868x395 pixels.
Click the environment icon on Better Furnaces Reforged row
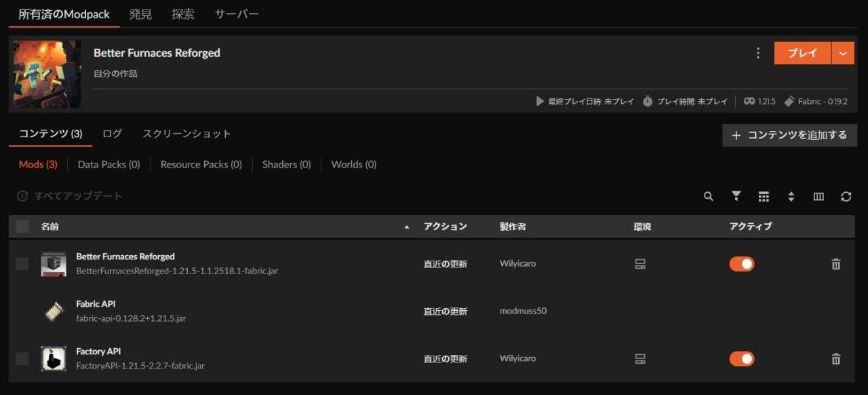pyautogui.click(x=640, y=263)
